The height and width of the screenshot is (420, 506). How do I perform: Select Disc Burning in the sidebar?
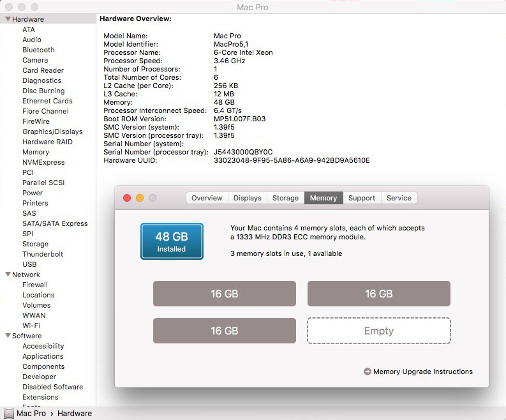(43, 91)
